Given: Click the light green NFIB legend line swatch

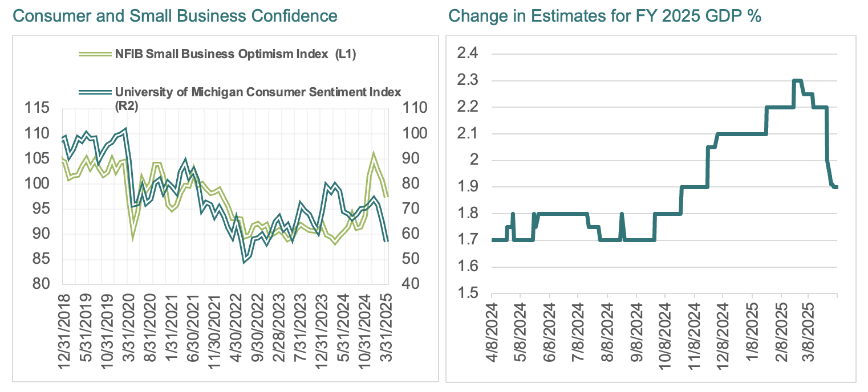Looking at the screenshot, I should point(94,54).
